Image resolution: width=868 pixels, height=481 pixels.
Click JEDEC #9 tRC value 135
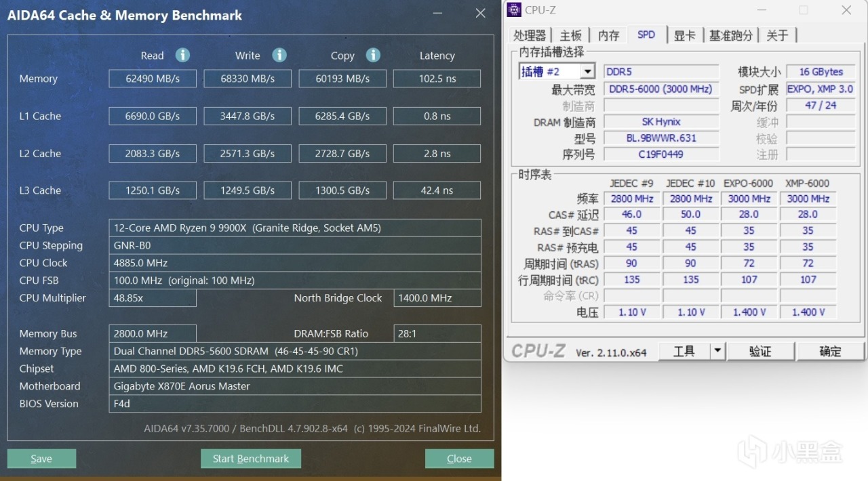point(632,279)
